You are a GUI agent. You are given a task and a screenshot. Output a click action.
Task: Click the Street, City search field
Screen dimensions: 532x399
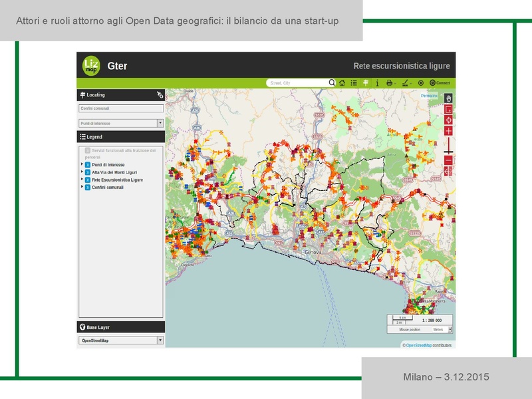point(297,83)
